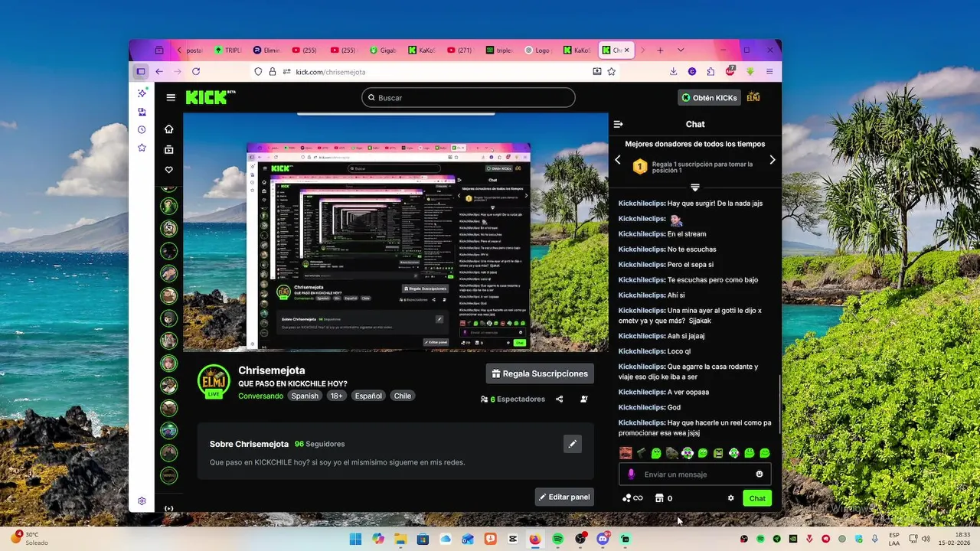Viewport: 980px width, 551px height.
Task: Switch to the Gigab tab
Action: [x=383, y=50]
